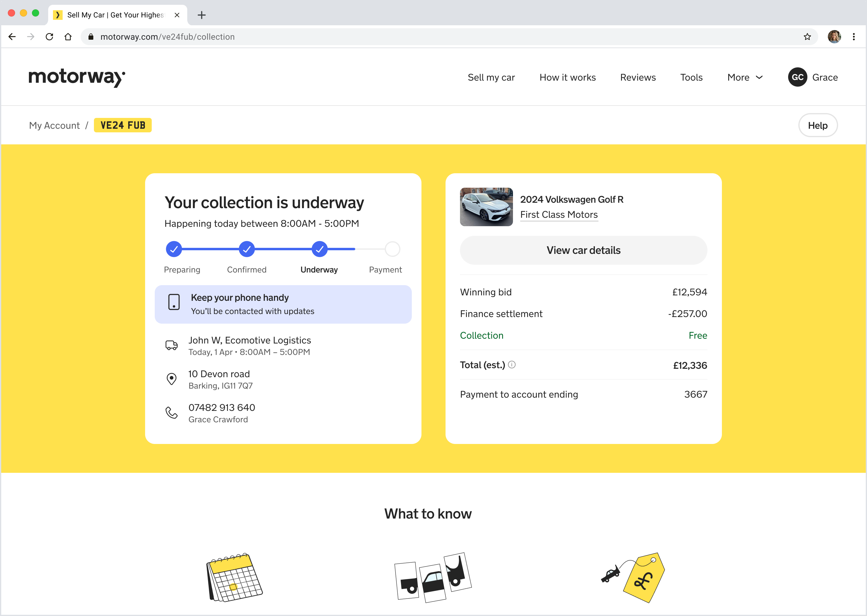Open the First Class Motors link
The width and height of the screenshot is (867, 616).
559,215
